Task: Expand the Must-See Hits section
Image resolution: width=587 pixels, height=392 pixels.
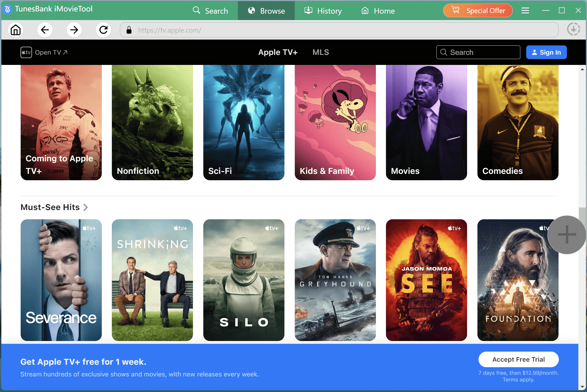Action: [x=86, y=207]
